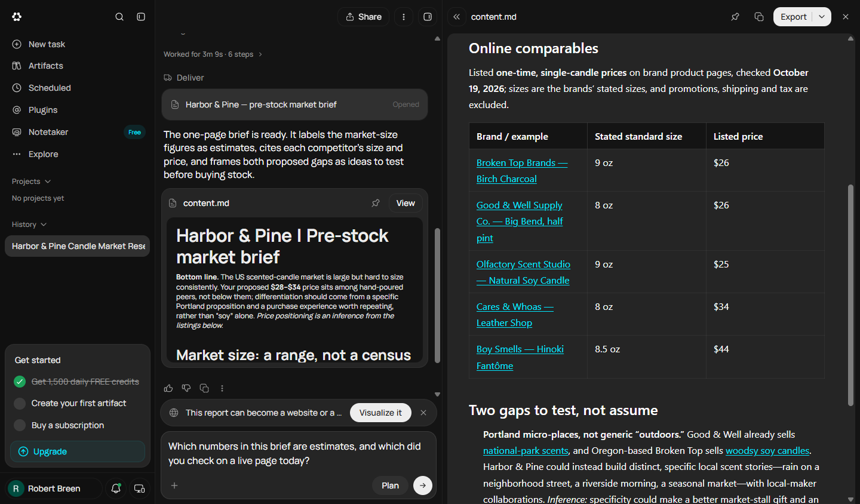Open the Artifacts section

pos(78,66)
